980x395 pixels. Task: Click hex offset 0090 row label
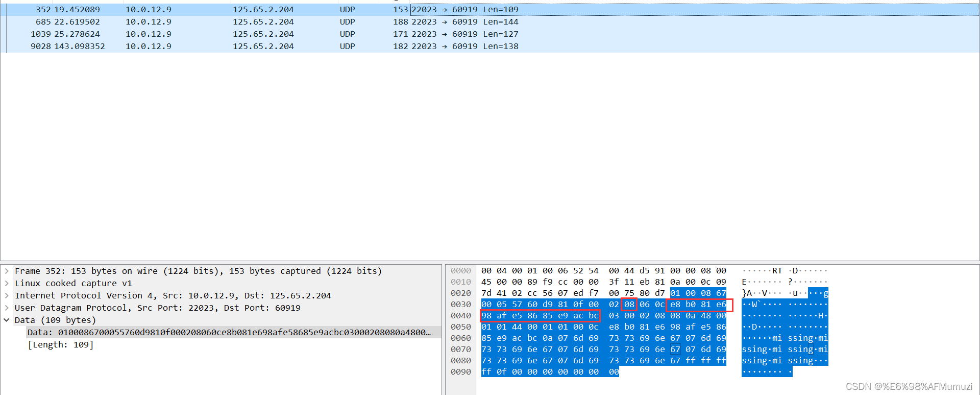point(461,372)
